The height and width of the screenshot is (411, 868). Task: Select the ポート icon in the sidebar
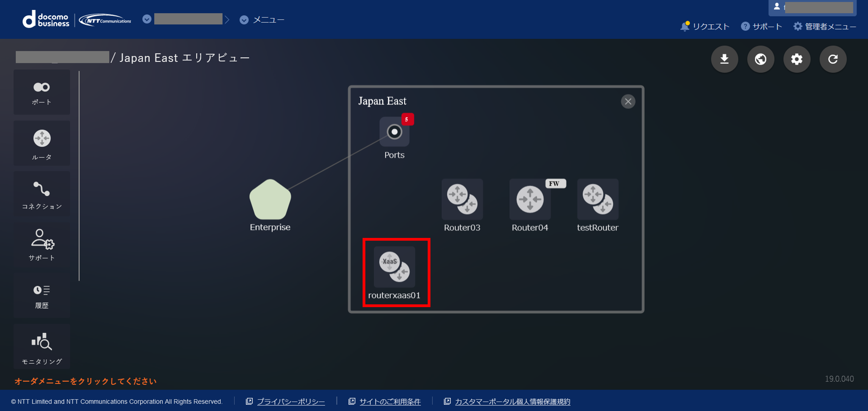click(x=41, y=92)
